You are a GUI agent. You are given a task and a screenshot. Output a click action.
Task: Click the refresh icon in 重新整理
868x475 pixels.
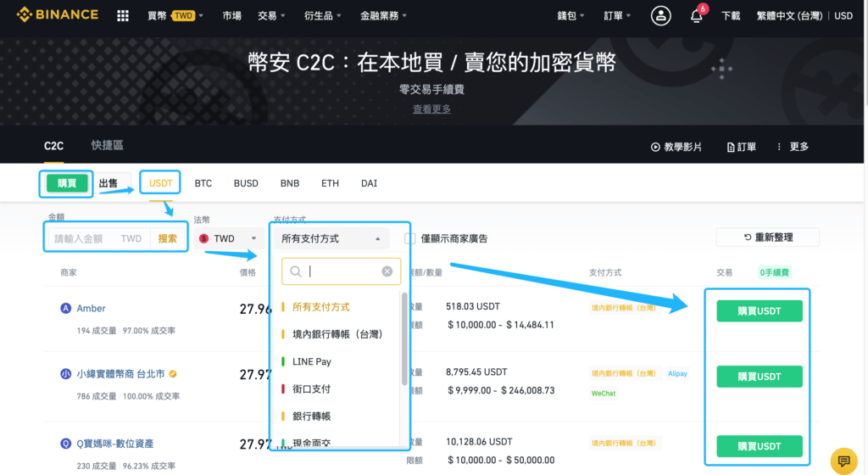coord(748,237)
